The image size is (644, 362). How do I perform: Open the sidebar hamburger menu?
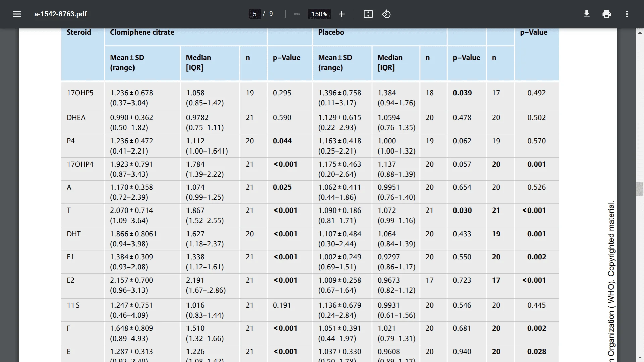click(17, 14)
